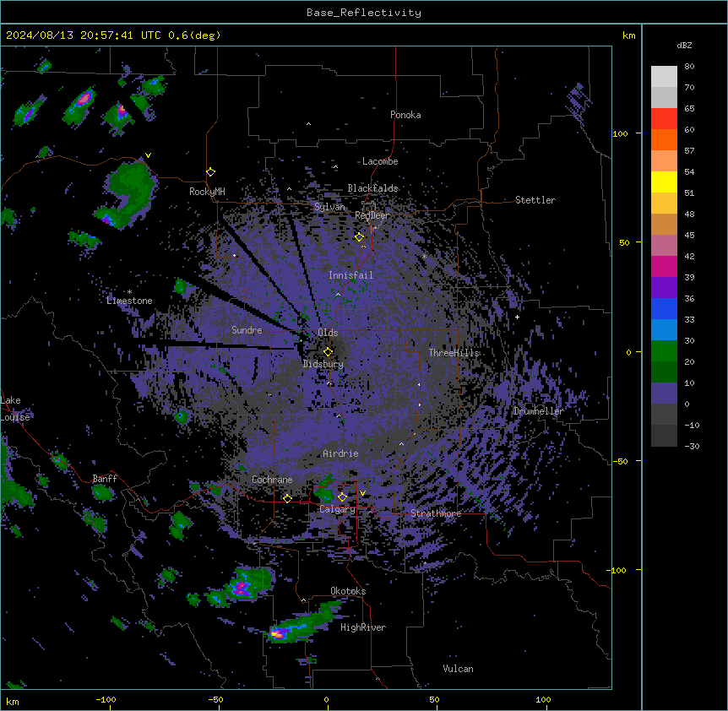Click the large green echo northwest of RockyMH
The height and width of the screenshot is (711, 728).
128,194
